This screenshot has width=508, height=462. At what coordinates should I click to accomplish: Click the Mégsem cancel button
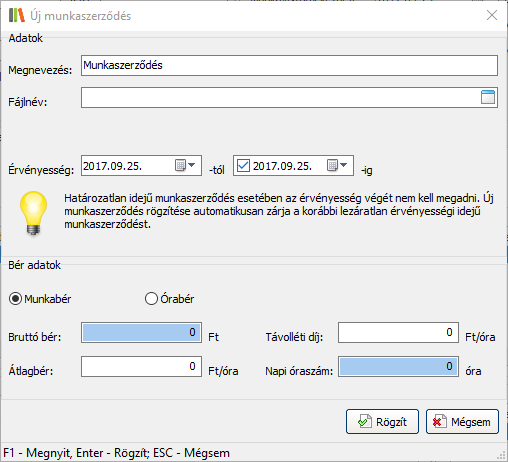[462, 422]
